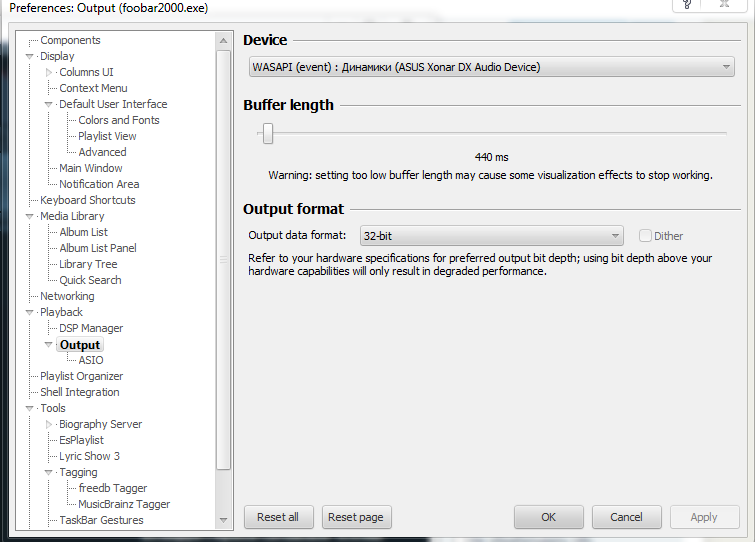Select Advanced under Default User Interface
The image size is (755, 542).
[103, 152]
